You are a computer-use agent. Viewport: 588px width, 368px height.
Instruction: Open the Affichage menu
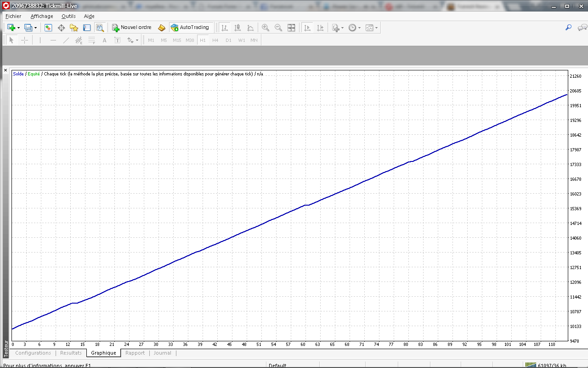click(x=42, y=16)
